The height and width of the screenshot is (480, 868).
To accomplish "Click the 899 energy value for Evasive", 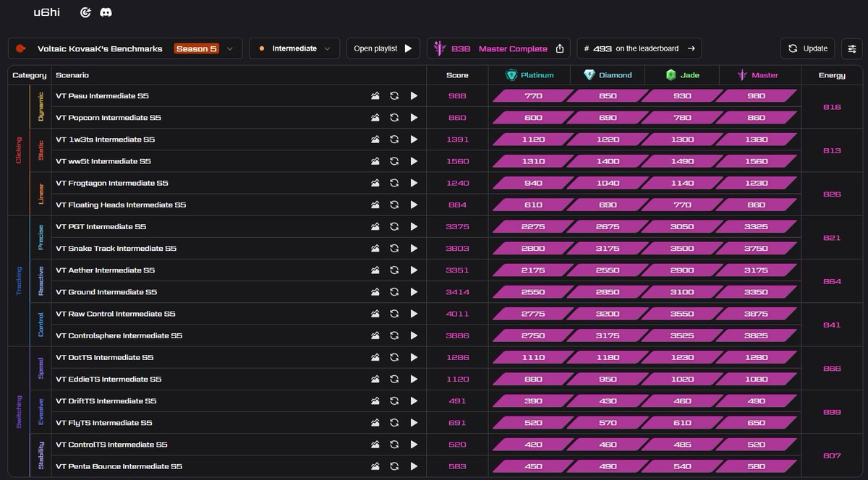I will 832,412.
